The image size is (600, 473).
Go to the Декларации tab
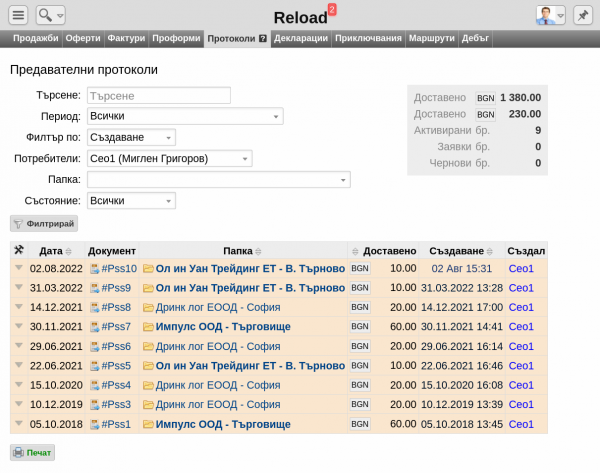301,39
